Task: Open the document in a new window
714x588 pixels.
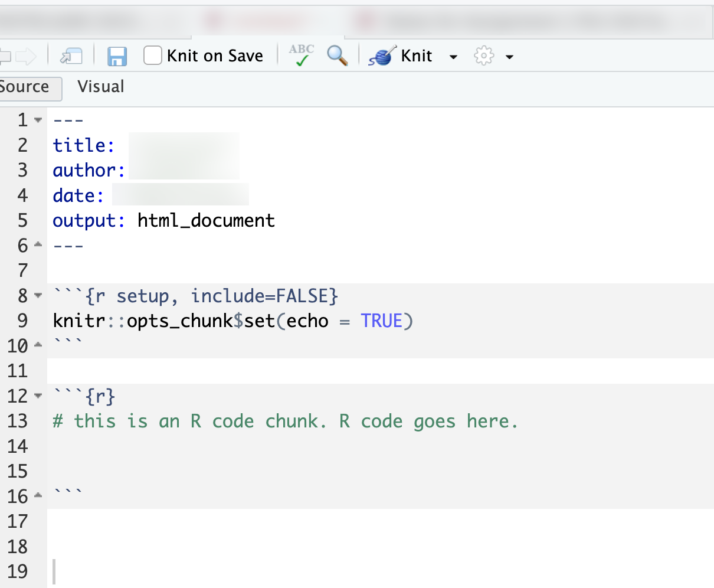Action: click(72, 55)
